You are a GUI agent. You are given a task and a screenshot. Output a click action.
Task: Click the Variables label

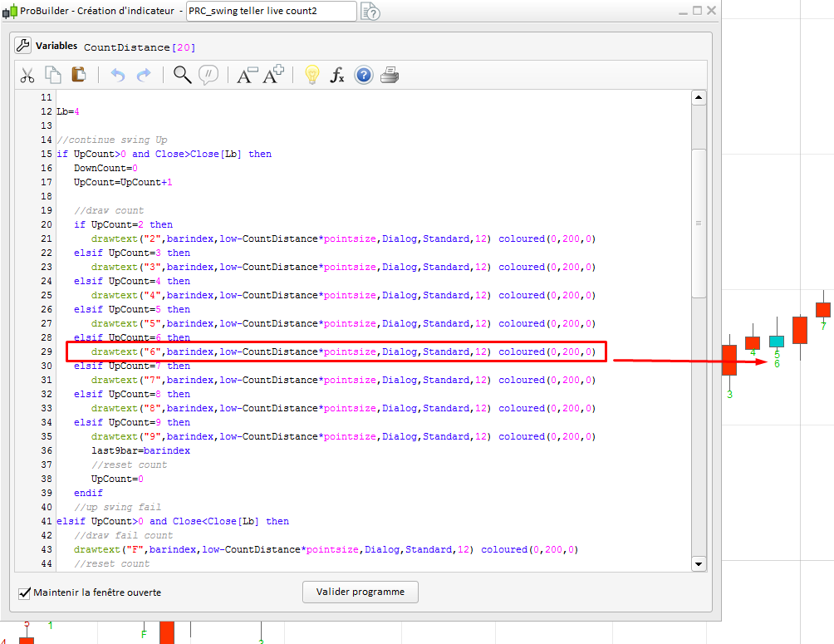56,46
